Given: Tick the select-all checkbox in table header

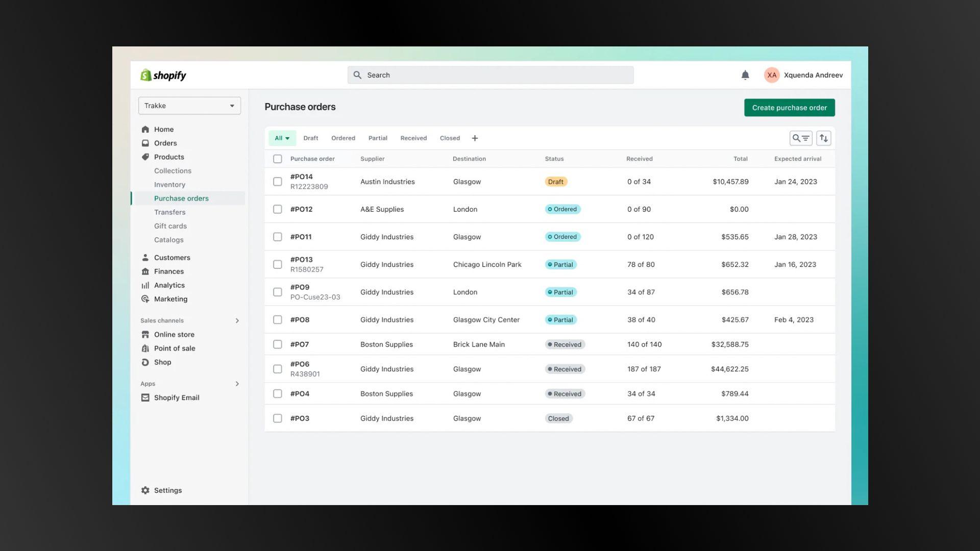Looking at the screenshot, I should (277, 159).
